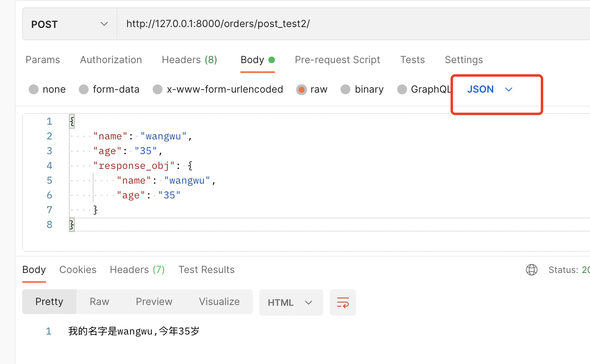Image resolution: width=590 pixels, height=364 pixels.
Task: Select the form-data body type
Action: pos(84,89)
